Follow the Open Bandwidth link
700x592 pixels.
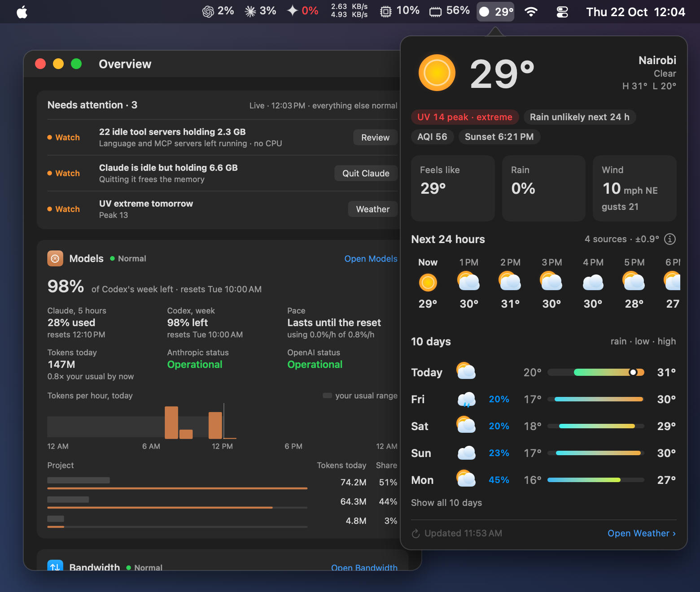click(364, 567)
